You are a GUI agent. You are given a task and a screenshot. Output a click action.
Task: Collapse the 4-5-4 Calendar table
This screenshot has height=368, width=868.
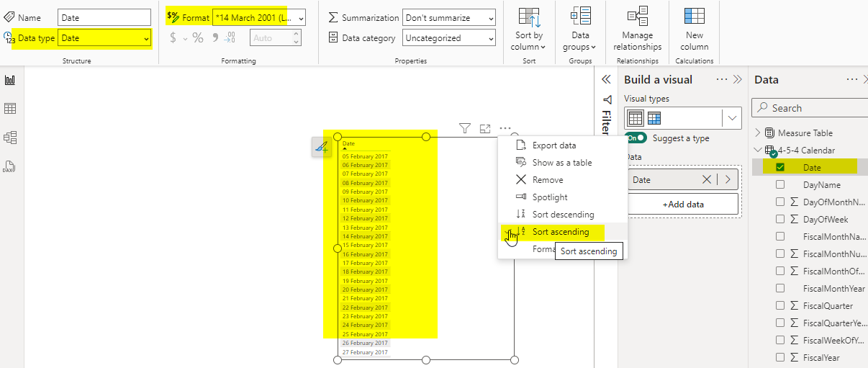(758, 150)
